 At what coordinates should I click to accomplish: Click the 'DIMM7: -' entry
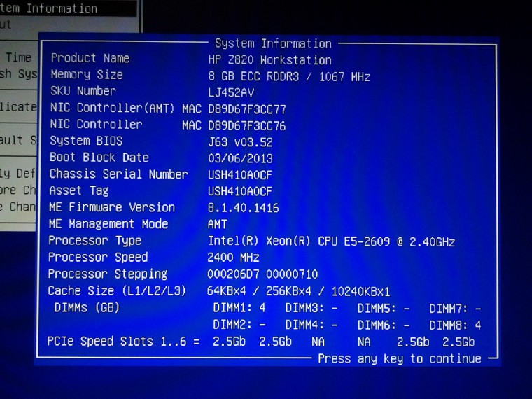click(455, 309)
